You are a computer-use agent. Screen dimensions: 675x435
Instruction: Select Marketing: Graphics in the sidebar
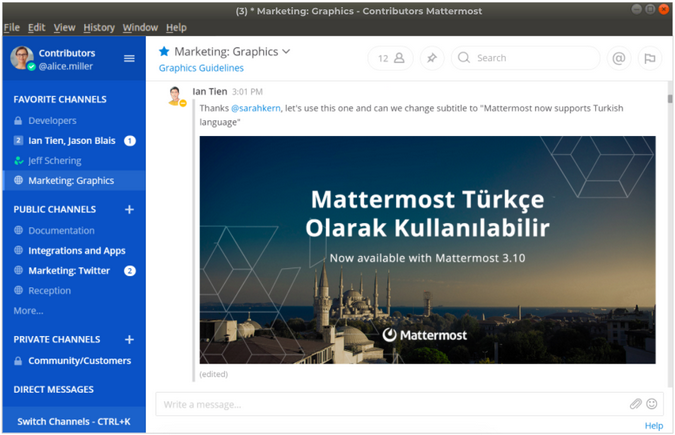point(74,181)
